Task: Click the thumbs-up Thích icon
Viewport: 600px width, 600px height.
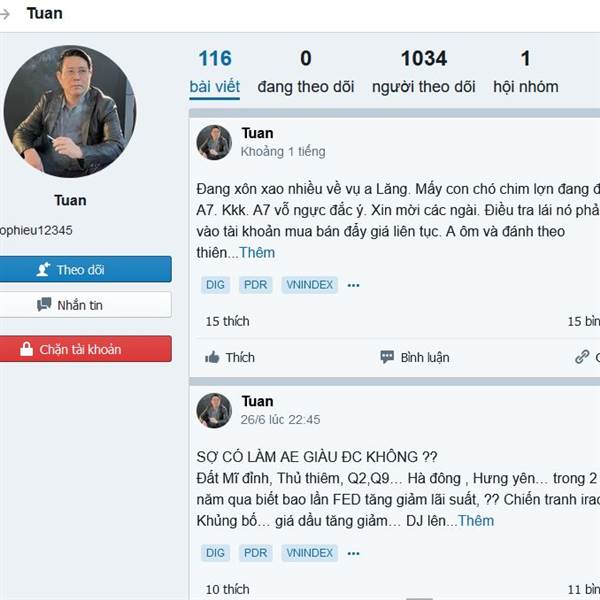Action: (212, 357)
